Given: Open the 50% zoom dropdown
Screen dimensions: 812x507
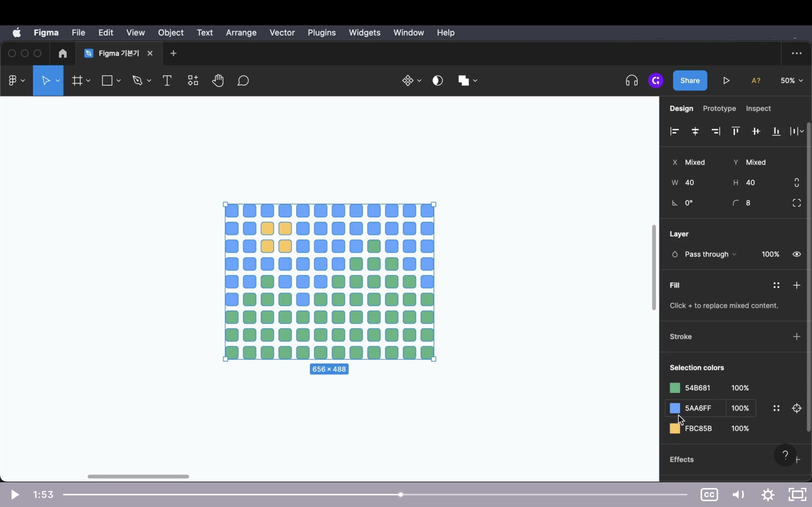Looking at the screenshot, I should coord(791,81).
